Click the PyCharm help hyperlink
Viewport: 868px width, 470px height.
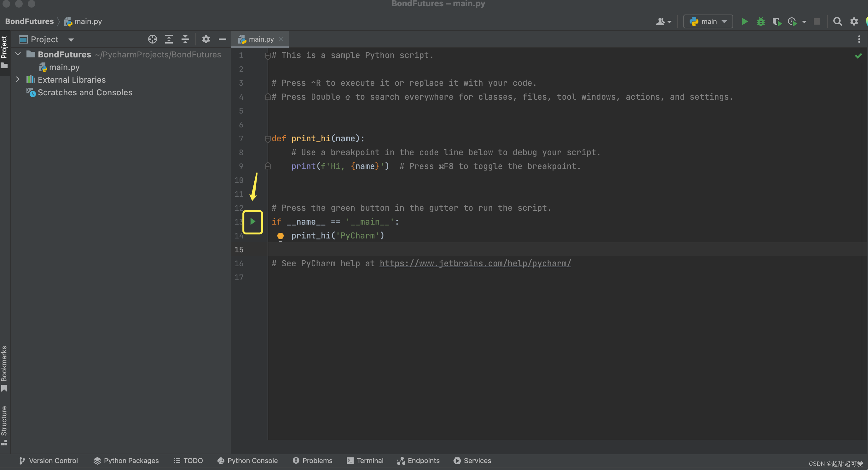474,263
